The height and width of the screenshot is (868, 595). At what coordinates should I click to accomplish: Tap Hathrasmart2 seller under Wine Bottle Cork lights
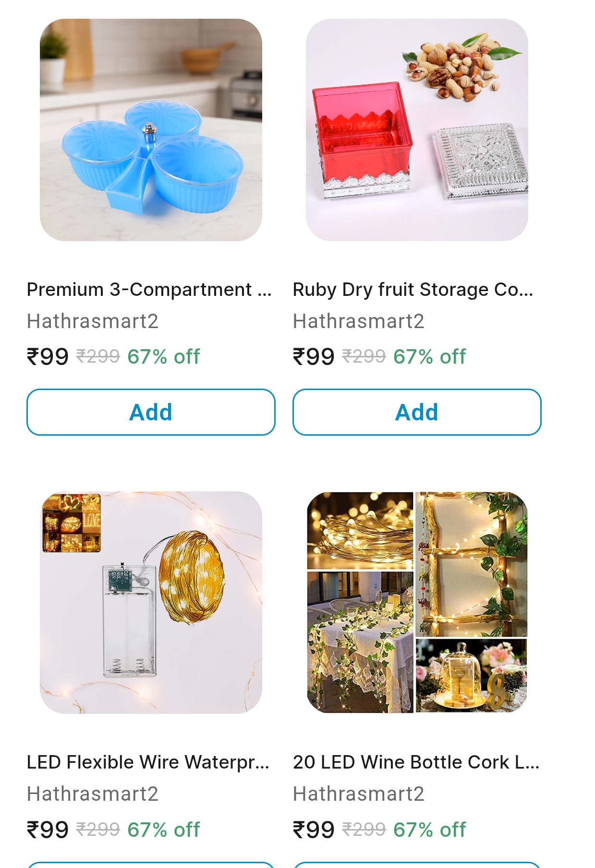pos(359,794)
